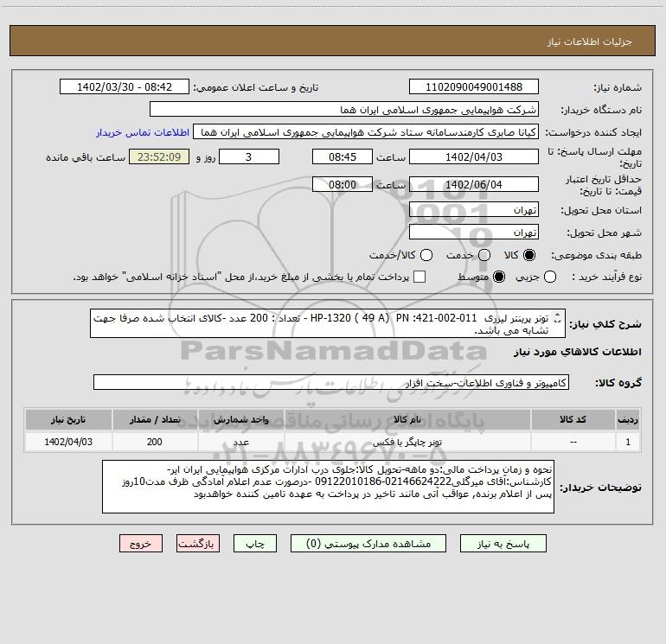Toggle the Islamic treasury bonds payment checkbox
Image resolution: width=666 pixels, height=644 pixels.
click(x=419, y=277)
